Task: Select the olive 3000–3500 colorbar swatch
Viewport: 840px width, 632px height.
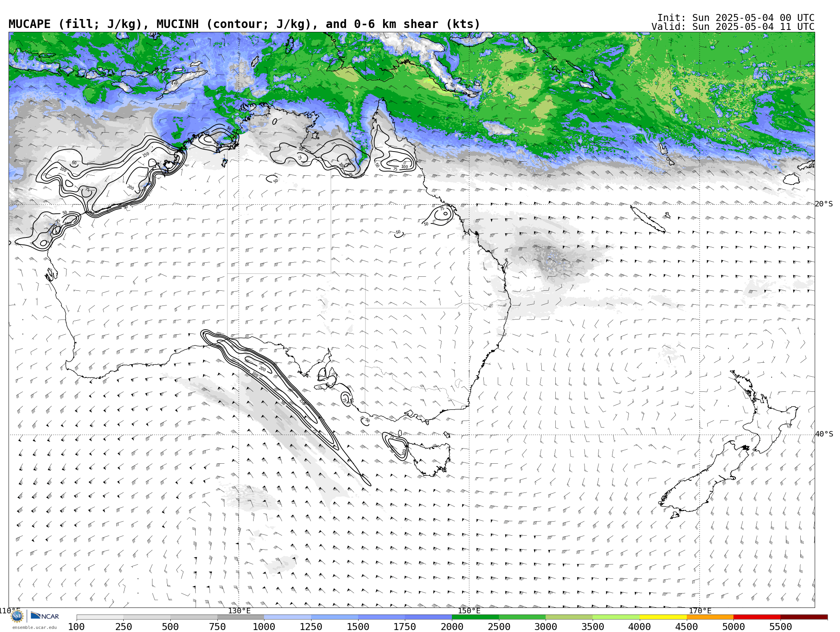Action: (569, 617)
